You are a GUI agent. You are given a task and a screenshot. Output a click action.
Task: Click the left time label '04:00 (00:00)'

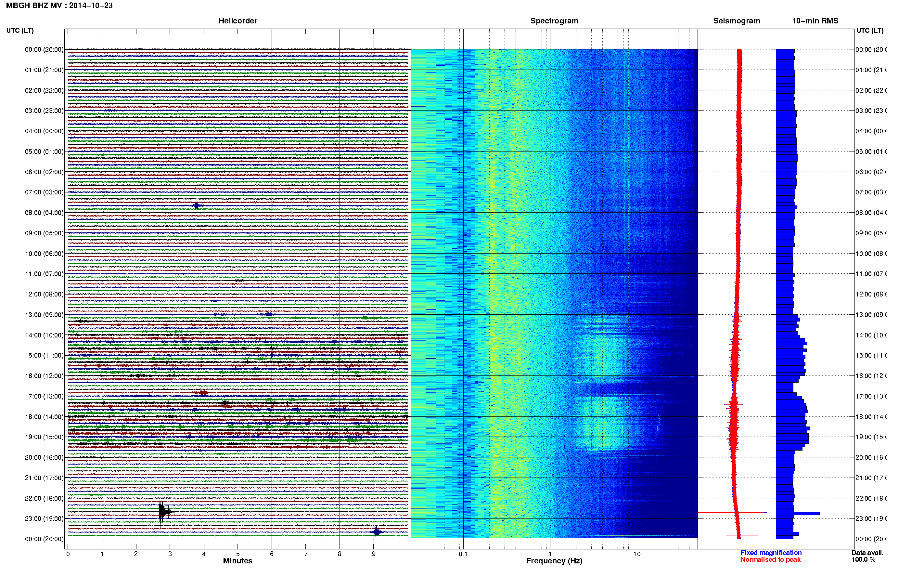44,131
